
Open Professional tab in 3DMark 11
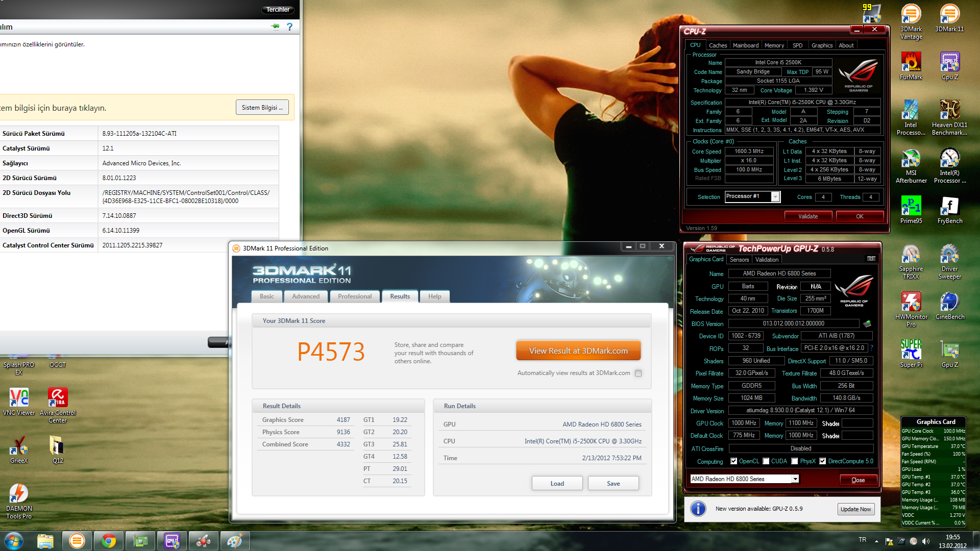coord(355,296)
